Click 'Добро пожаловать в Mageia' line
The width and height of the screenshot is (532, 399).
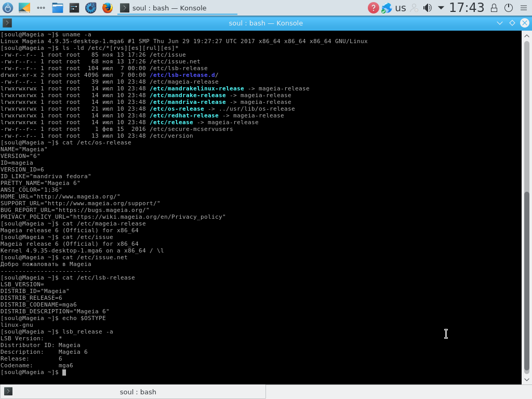click(46, 264)
